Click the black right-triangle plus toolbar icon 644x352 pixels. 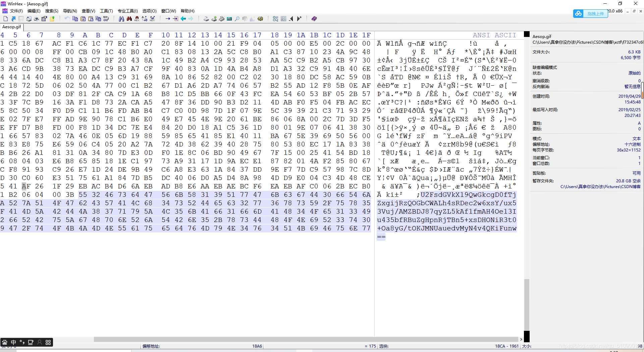[x=299, y=19]
